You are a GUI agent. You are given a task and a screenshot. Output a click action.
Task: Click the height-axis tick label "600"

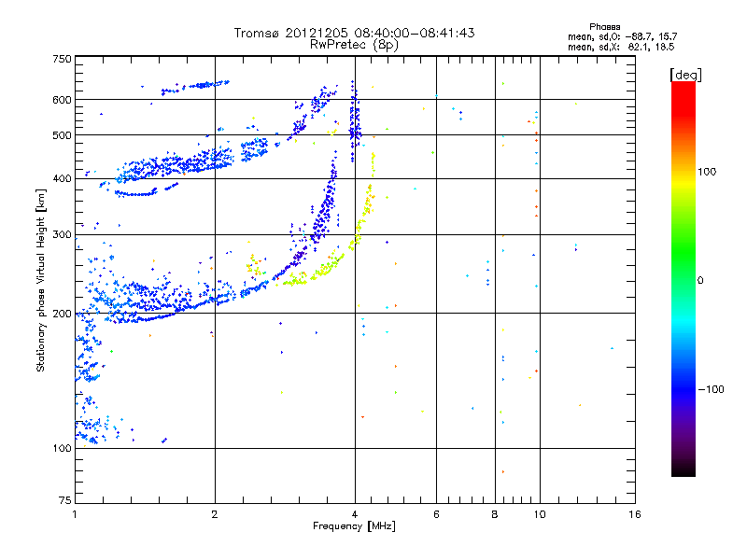(x=62, y=100)
